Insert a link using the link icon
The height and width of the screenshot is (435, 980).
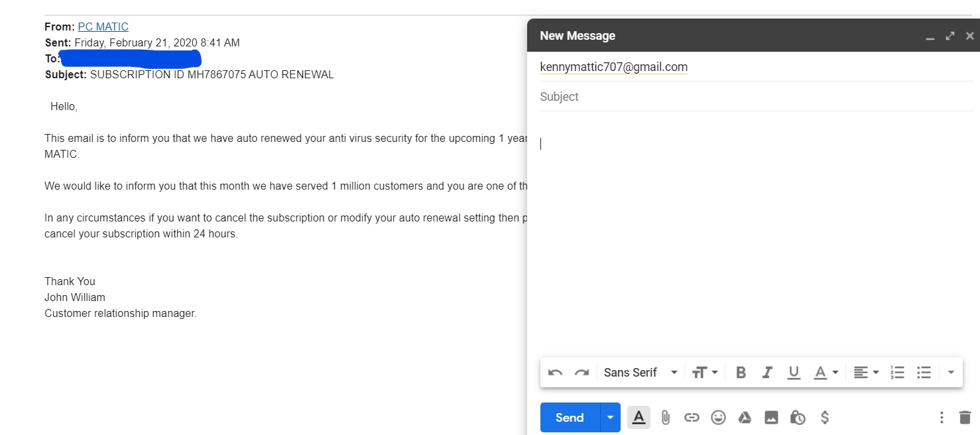pyautogui.click(x=692, y=418)
